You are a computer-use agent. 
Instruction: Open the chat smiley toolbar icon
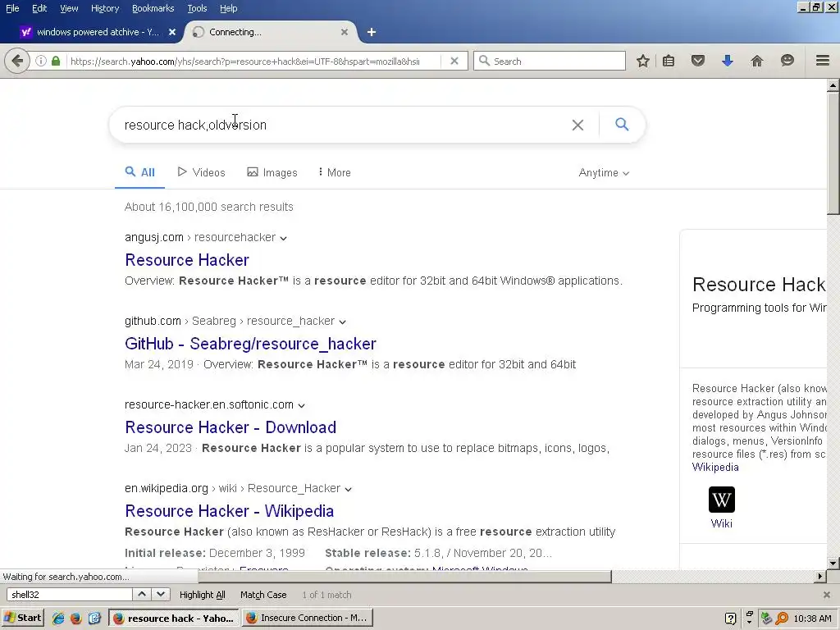pyautogui.click(x=787, y=61)
